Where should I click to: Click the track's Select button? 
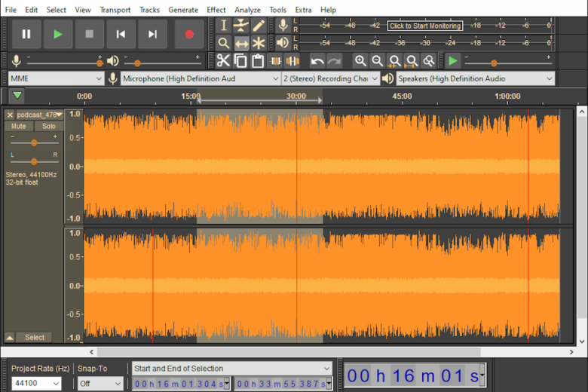[x=35, y=338]
